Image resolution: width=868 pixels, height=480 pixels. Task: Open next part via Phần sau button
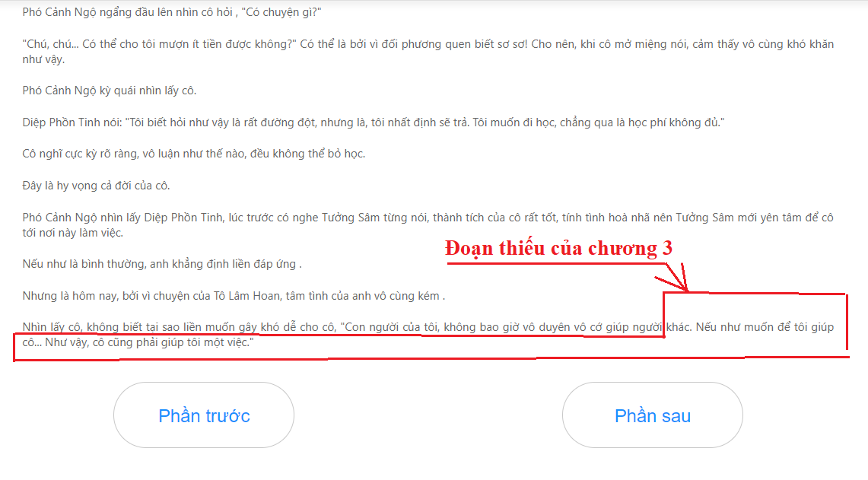click(x=652, y=415)
